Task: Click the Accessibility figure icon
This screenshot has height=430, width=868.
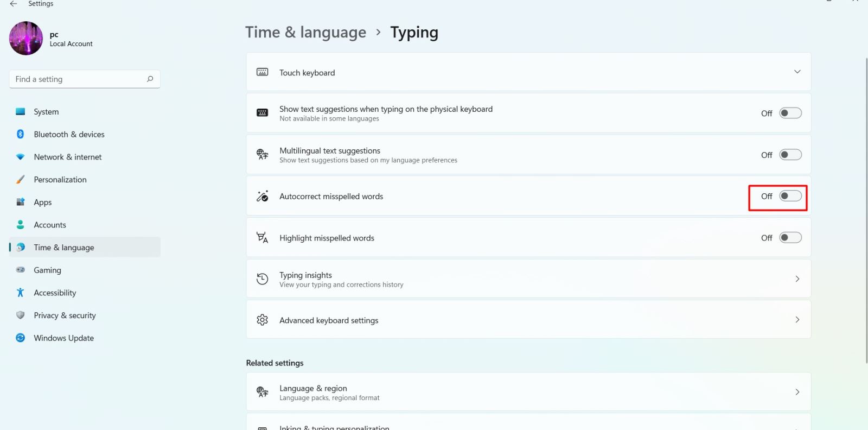Action: pyautogui.click(x=21, y=293)
